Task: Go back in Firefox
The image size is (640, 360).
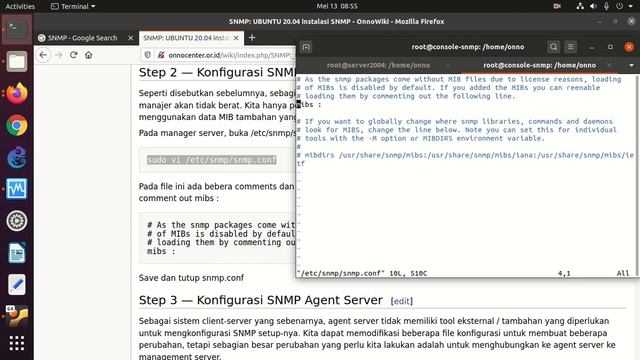Action: [x=43, y=55]
